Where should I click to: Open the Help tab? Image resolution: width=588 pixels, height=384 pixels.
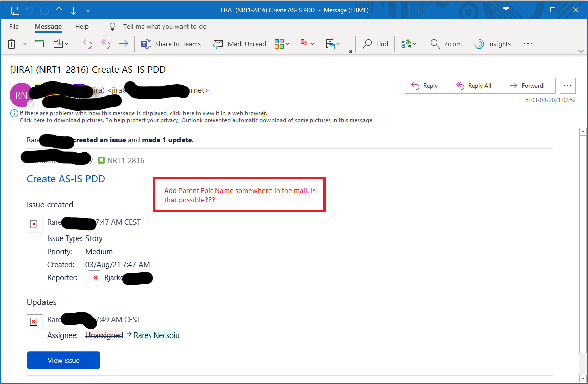(82, 27)
